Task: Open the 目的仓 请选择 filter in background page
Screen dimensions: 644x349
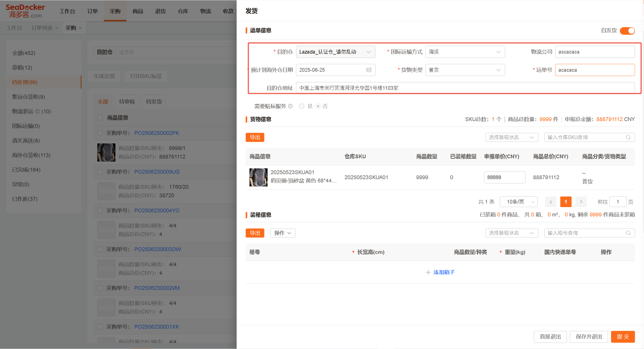Action: (176, 52)
